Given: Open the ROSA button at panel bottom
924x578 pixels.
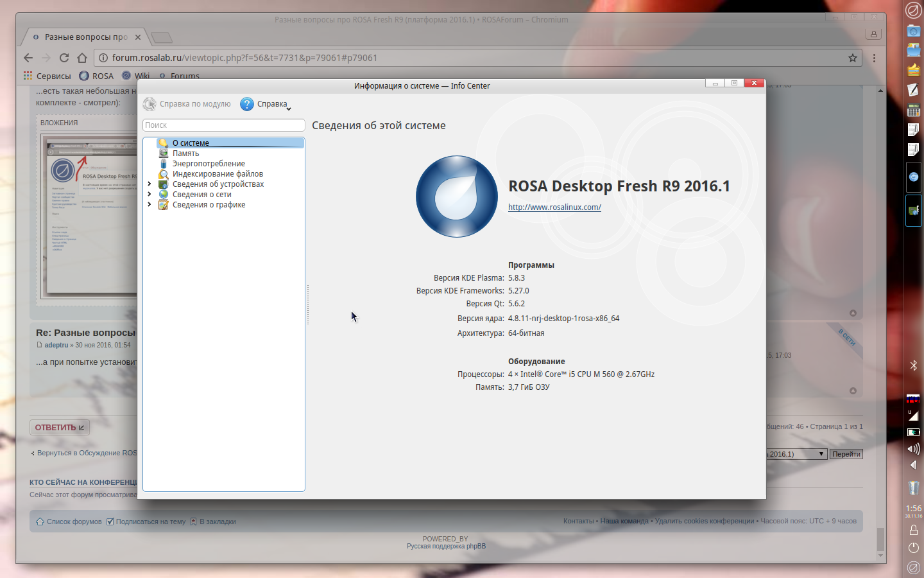Looking at the screenshot, I should point(914,568).
